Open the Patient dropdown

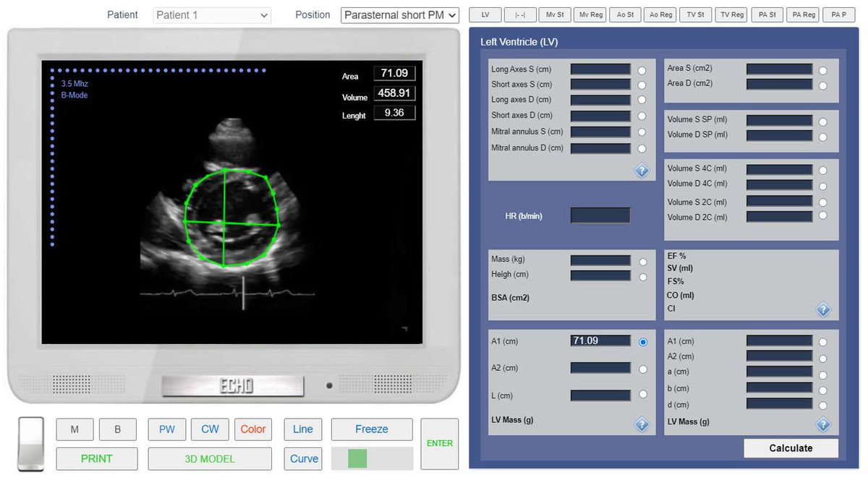[x=212, y=15]
